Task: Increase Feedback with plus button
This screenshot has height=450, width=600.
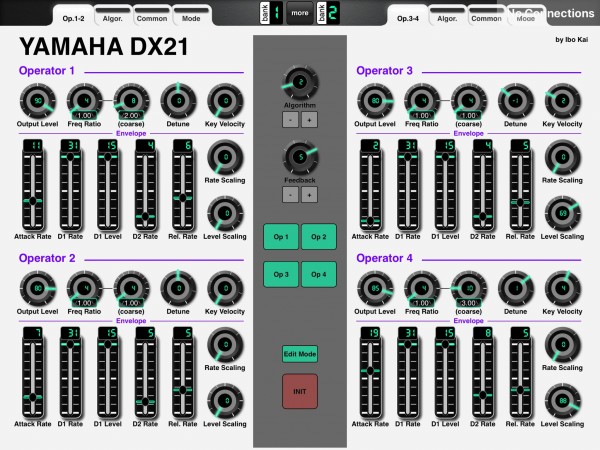Action: pos(309,195)
